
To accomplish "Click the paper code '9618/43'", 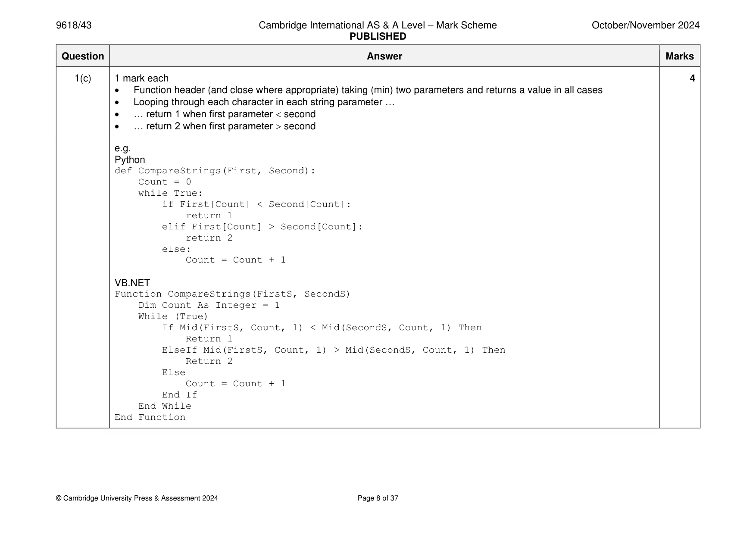I will click(x=74, y=25).
